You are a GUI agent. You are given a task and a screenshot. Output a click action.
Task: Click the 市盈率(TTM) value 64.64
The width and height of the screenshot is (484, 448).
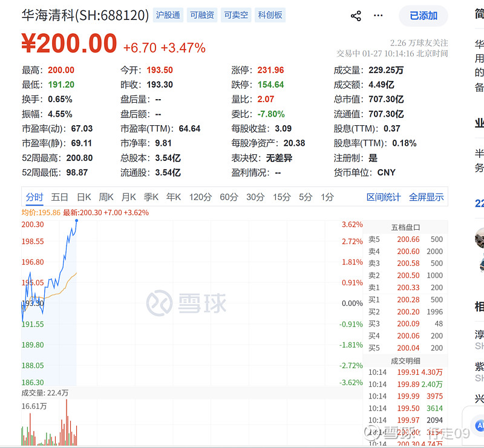(189, 128)
